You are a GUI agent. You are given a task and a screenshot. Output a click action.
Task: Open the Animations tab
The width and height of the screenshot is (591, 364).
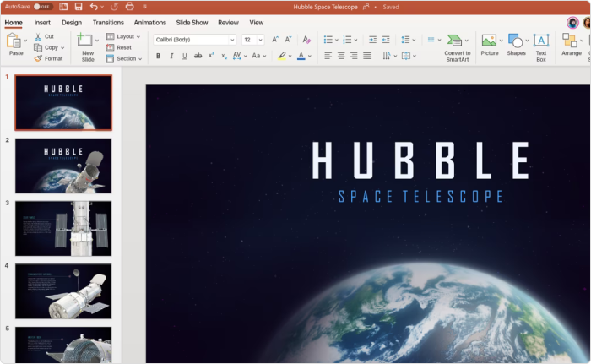(x=150, y=23)
